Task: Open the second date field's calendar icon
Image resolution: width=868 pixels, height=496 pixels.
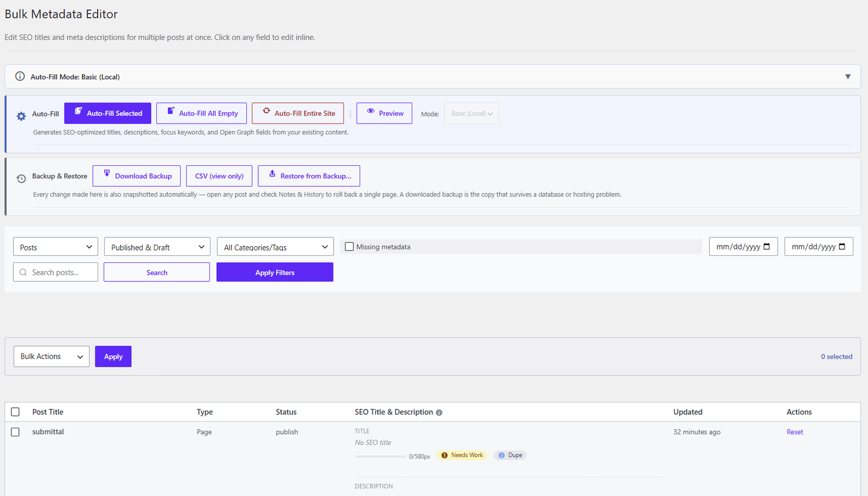Action: click(842, 247)
